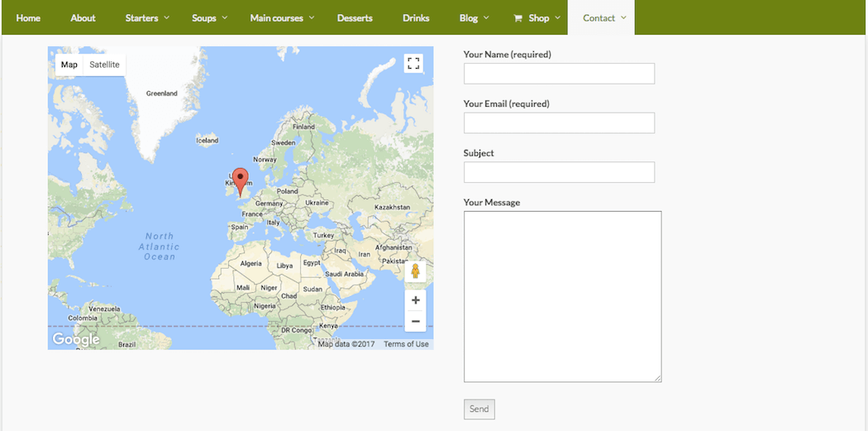Click inside the Your Email field
Screen dimensions: 868x431
click(559, 123)
